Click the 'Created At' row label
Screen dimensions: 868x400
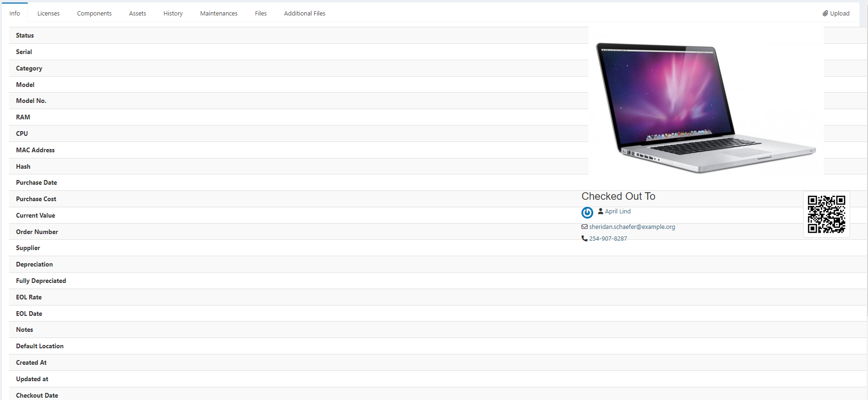tap(31, 362)
